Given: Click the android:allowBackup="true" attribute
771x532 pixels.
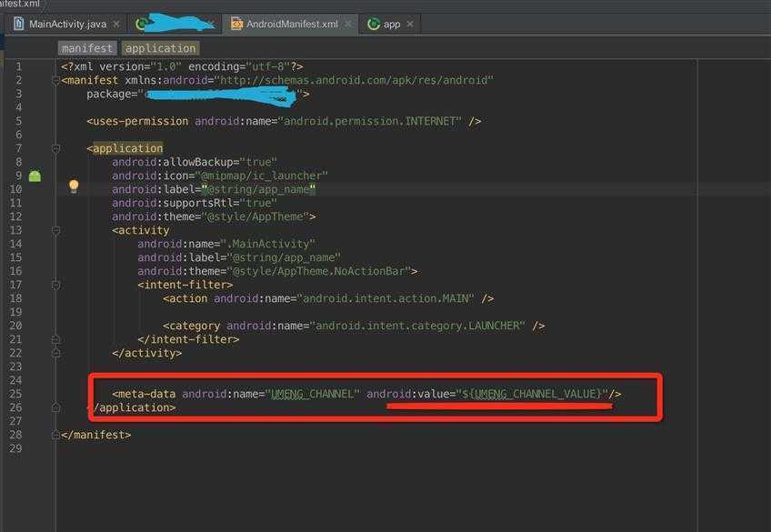Looking at the screenshot, I should click(x=195, y=162).
